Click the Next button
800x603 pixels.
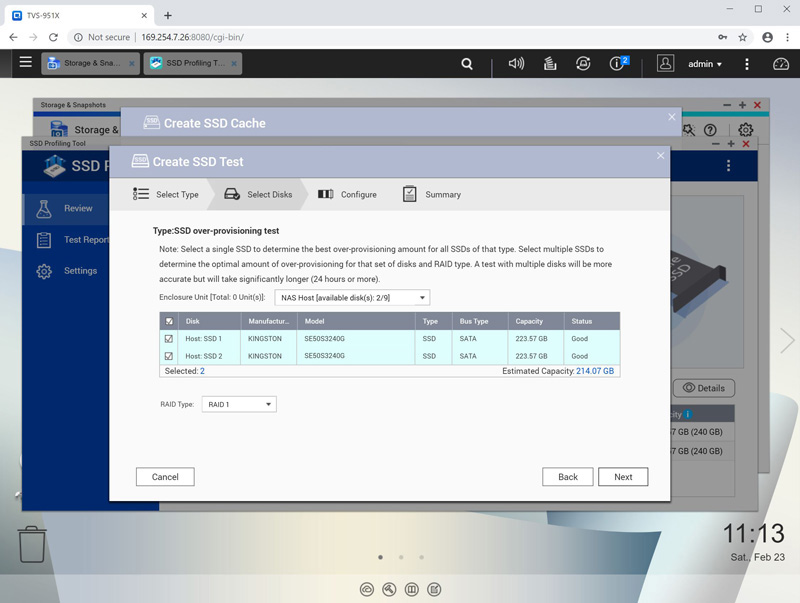tap(623, 477)
